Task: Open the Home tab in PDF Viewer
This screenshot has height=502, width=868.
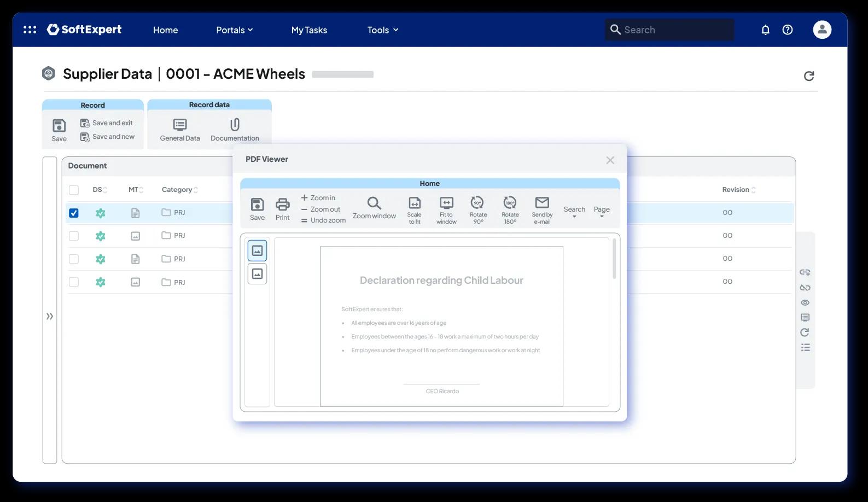Action: (x=429, y=184)
